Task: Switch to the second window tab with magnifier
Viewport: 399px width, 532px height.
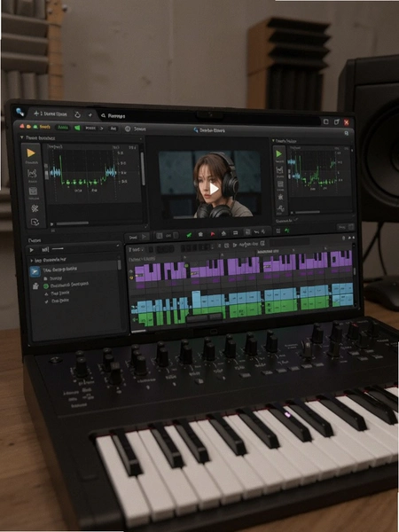Action: [113, 116]
